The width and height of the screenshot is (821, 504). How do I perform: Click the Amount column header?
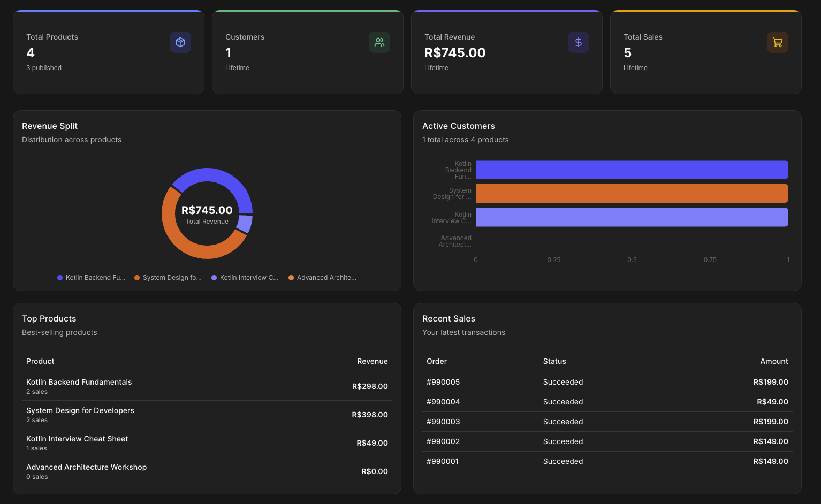tap(774, 361)
